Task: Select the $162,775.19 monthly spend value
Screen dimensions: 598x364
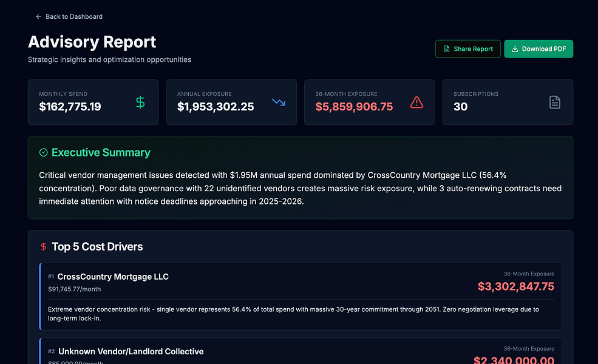Action: click(x=70, y=107)
